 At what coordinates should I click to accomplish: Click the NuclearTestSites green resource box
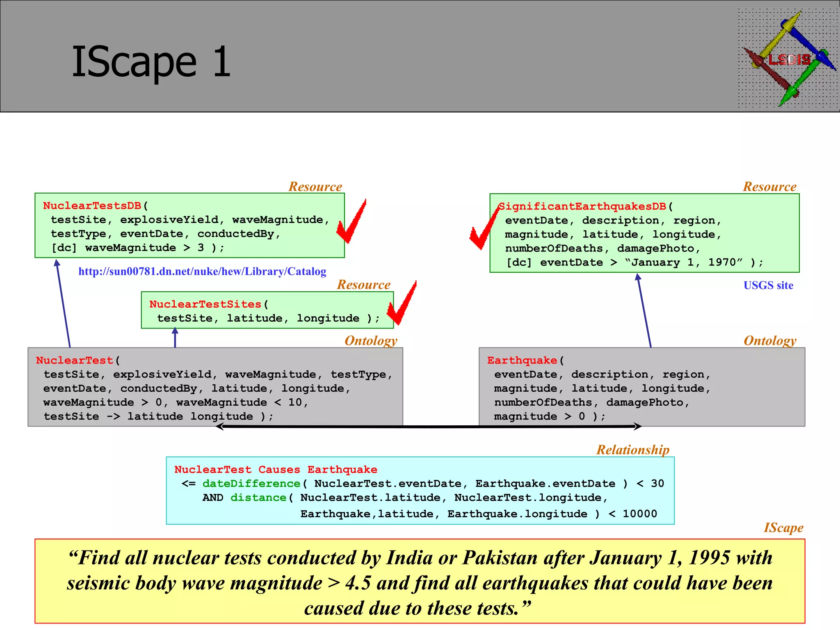coord(267,310)
